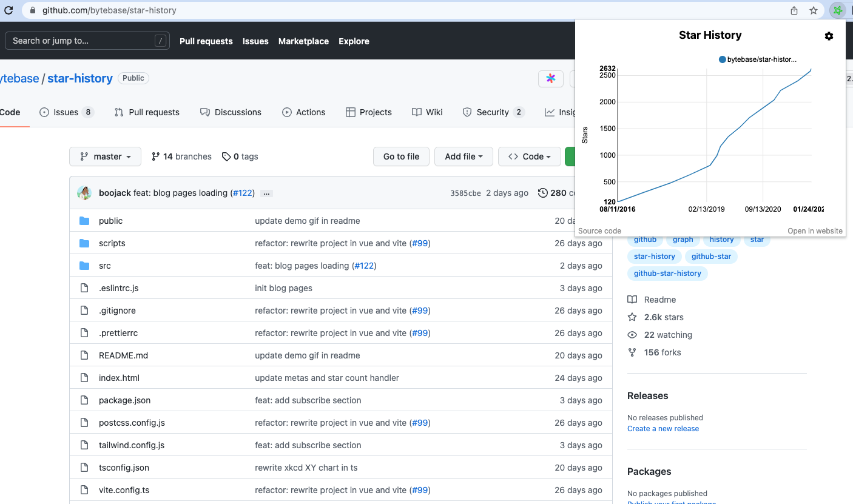Viewport: 853px width, 504px height.
Task: Open postcss.config.js file
Action: click(x=132, y=423)
